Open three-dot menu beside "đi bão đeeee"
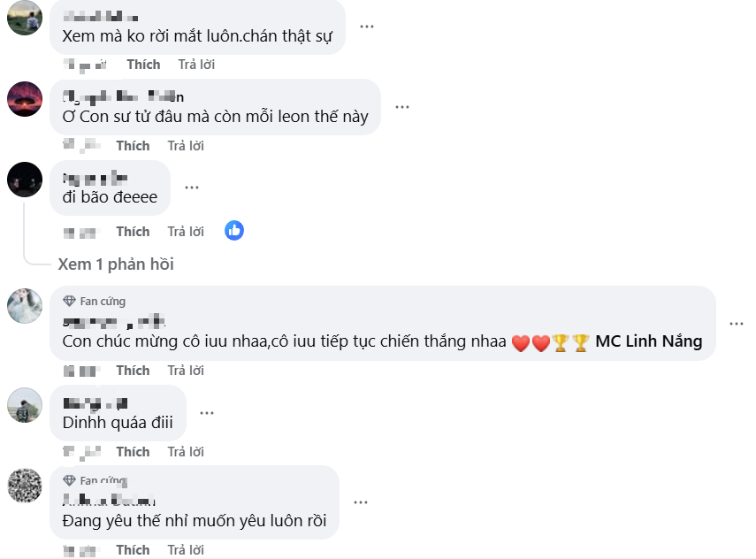This screenshot has height=559, width=756. coord(192,187)
